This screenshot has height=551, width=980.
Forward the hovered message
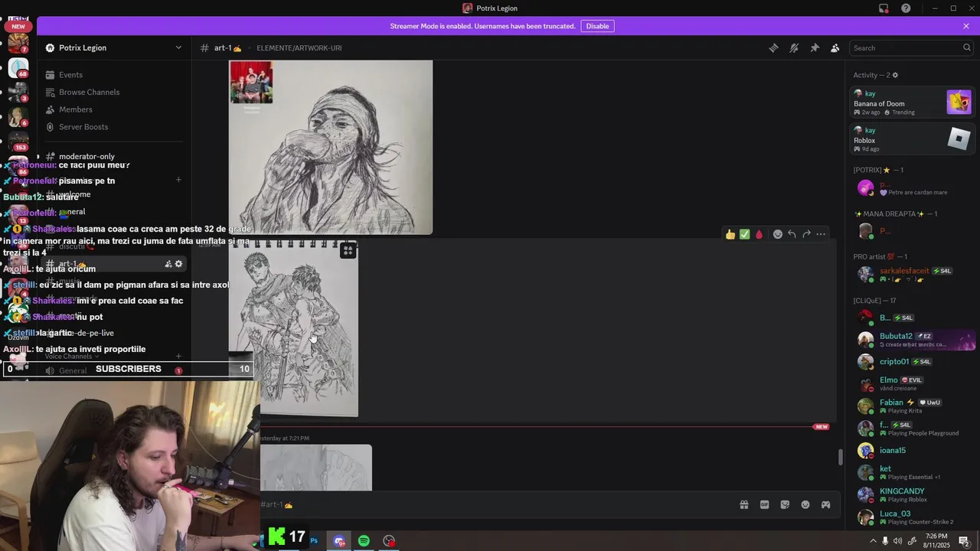tap(806, 234)
